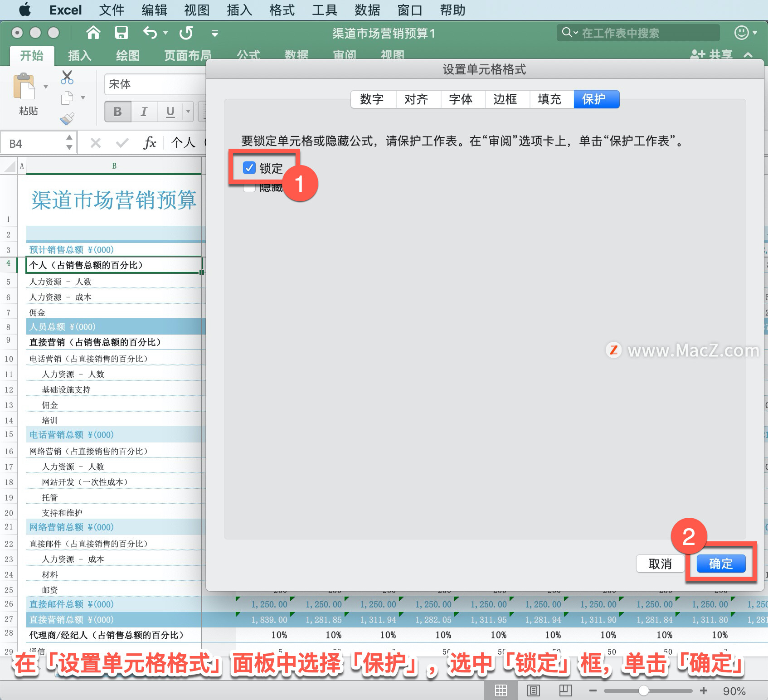Select cell 人员总额 ¥(000)
The height and width of the screenshot is (700, 768).
click(x=114, y=327)
